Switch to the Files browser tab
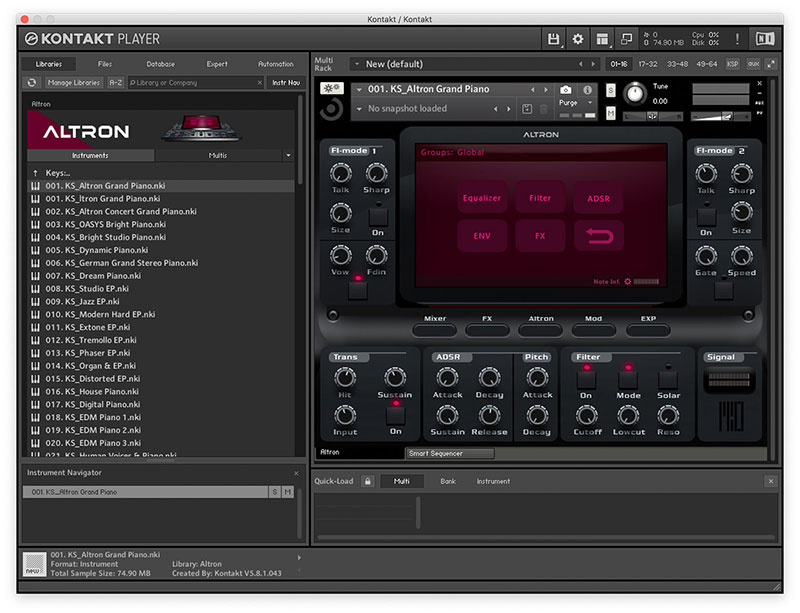Viewport: 800px width, 613px height. pyautogui.click(x=105, y=64)
